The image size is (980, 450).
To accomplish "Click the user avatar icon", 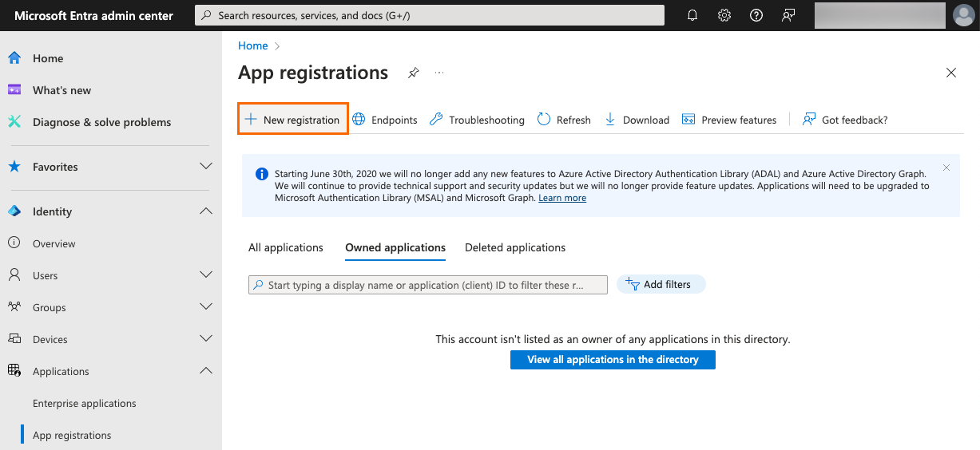I will tap(963, 15).
